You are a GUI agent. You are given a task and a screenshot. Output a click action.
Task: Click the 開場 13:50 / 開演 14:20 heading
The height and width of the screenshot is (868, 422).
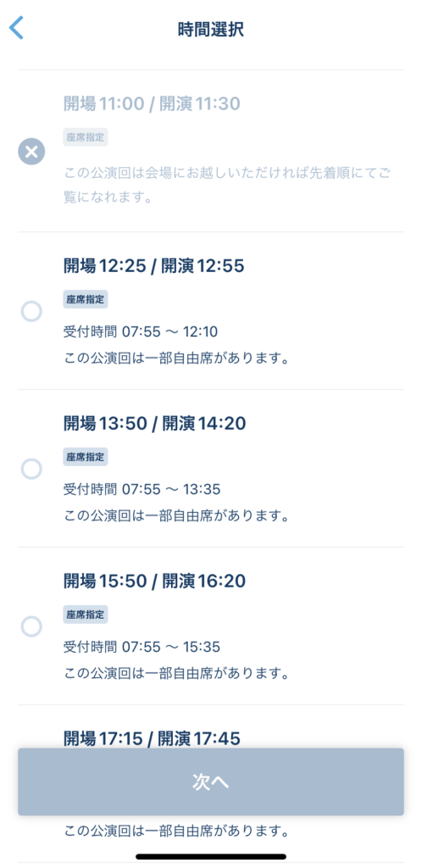155,424
